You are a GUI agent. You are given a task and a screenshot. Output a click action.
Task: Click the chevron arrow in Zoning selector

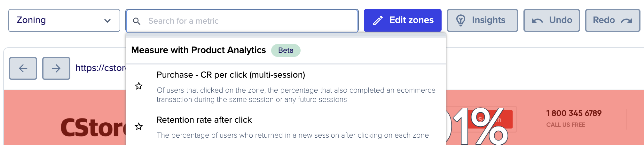tap(107, 21)
